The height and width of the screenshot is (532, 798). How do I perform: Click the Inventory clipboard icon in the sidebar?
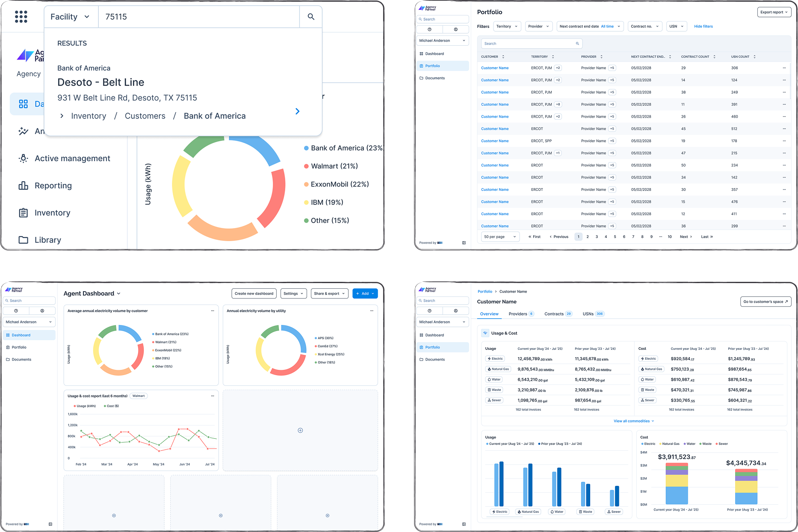point(24,213)
